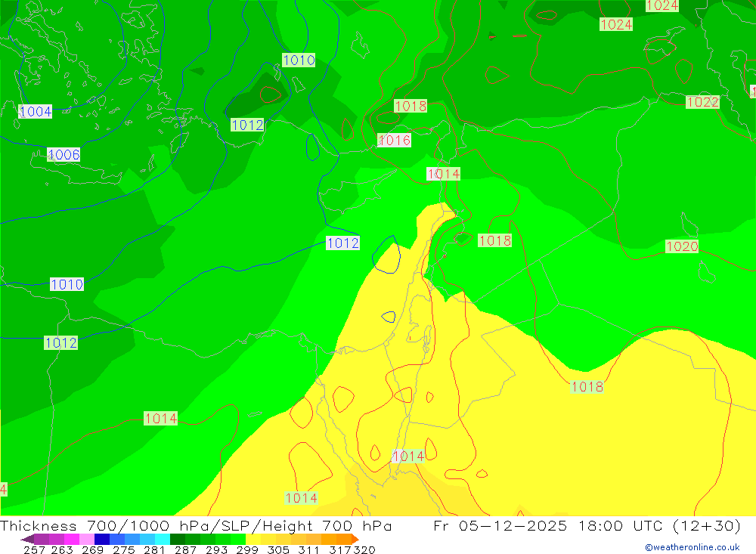The width and height of the screenshot is (756, 554).
Task: Click the blue 1006 isobar label
Action: [x=64, y=154]
